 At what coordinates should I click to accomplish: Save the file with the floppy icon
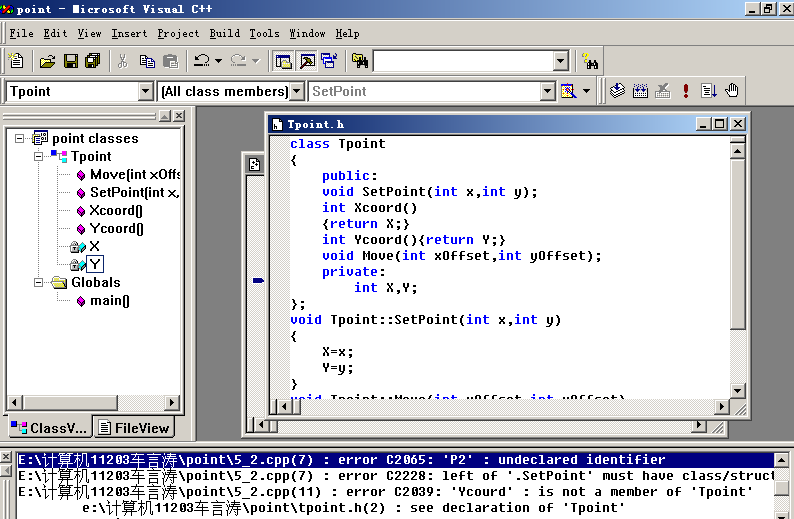pos(70,61)
